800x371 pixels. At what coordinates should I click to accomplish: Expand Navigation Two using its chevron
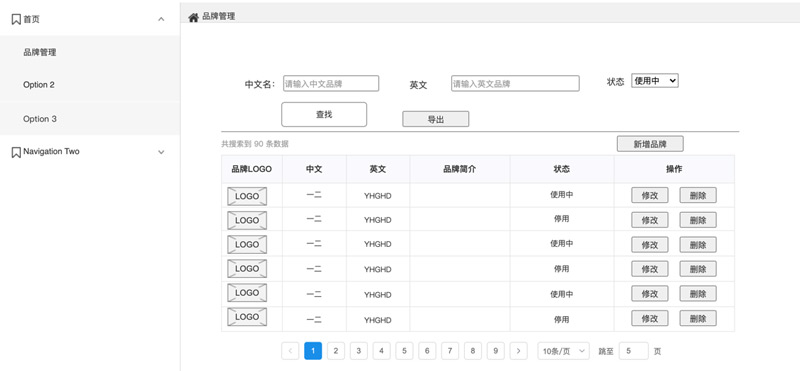tap(161, 152)
